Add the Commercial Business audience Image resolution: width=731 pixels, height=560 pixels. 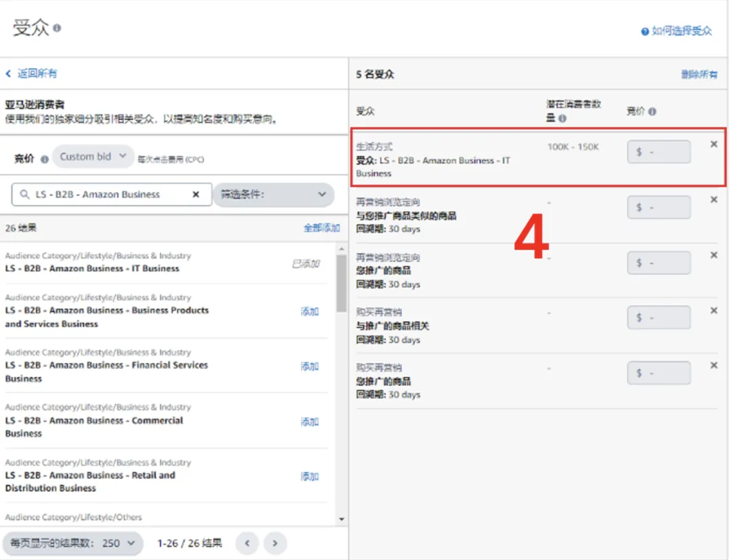click(x=309, y=422)
